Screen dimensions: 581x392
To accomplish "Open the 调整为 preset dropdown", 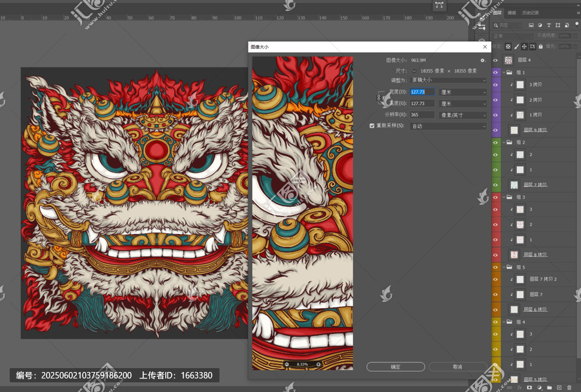I will (x=448, y=80).
